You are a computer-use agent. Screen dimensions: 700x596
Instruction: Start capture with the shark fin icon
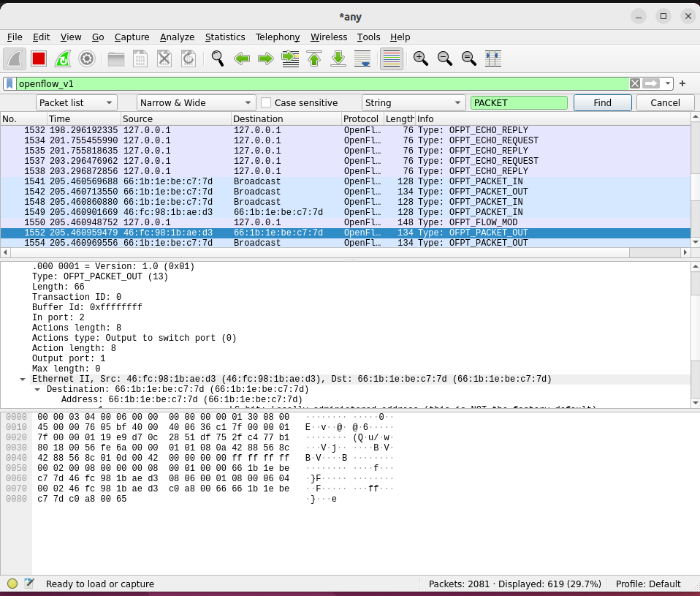15,59
